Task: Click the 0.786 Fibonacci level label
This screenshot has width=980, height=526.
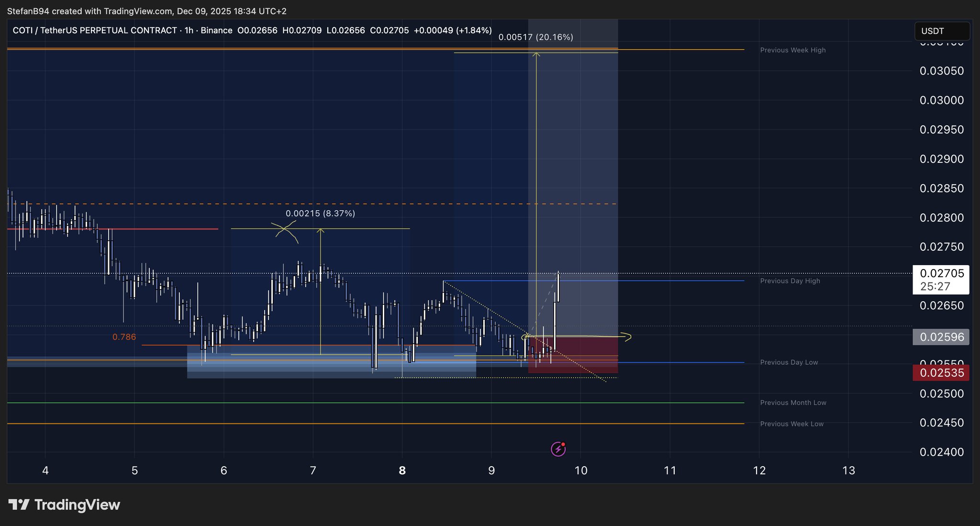Action: point(124,337)
